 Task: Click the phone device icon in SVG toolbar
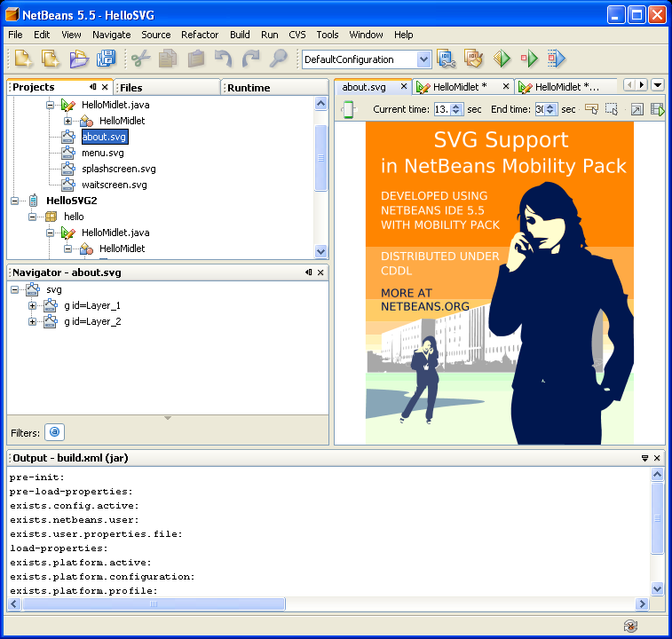(349, 109)
